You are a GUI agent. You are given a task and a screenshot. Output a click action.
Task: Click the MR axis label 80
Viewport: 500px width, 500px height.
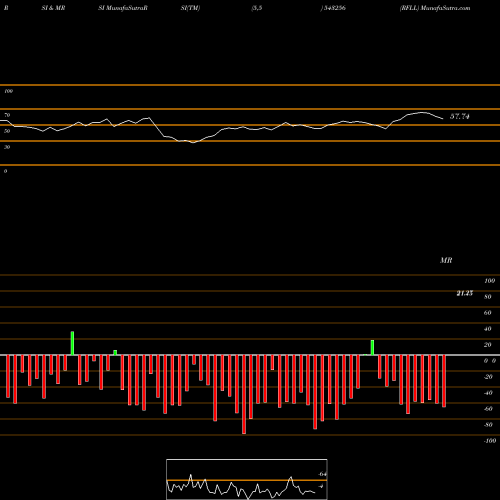(488, 297)
